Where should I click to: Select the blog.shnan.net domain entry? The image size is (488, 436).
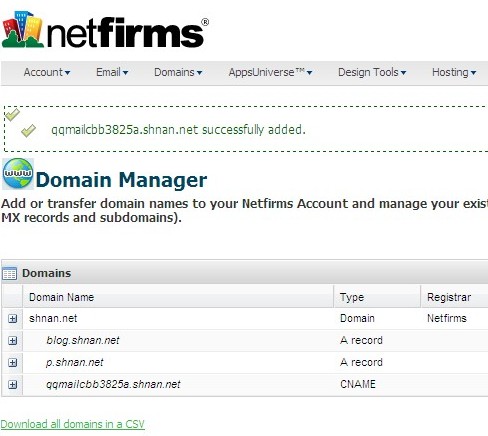83,341
